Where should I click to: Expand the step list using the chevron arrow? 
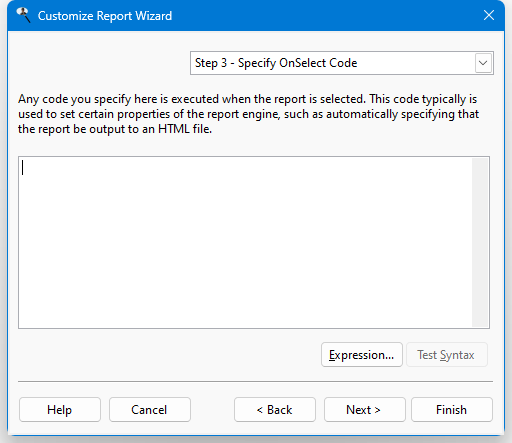click(x=483, y=63)
